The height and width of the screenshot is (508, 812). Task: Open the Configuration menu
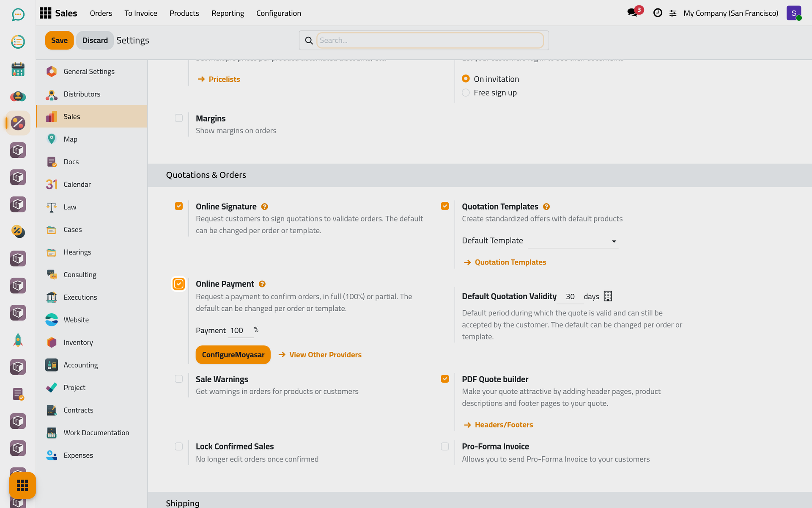(x=279, y=13)
